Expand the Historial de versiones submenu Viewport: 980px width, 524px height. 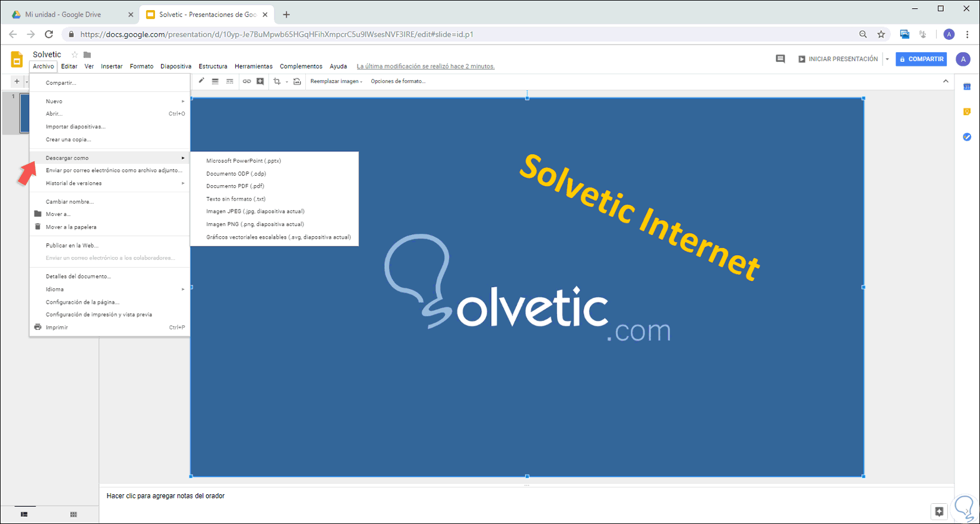point(110,183)
